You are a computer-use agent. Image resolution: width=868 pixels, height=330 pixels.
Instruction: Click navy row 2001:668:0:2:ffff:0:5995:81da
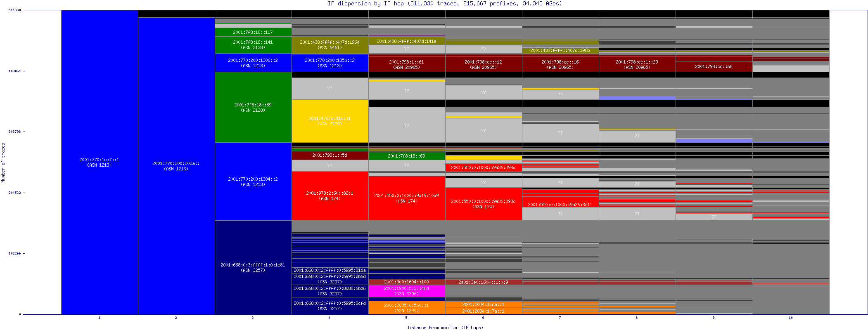click(330, 271)
